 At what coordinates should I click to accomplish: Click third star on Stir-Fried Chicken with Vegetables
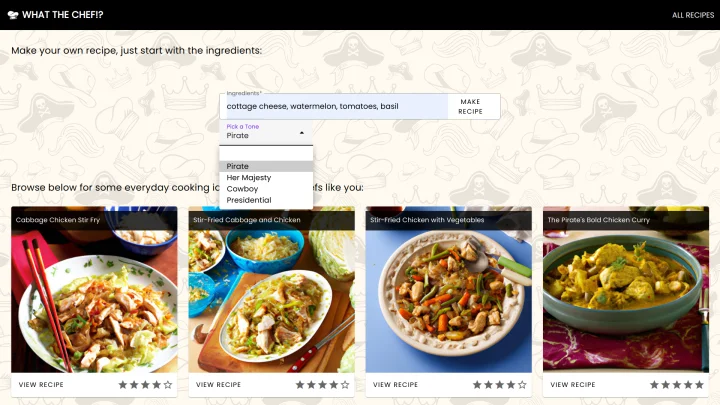tap(500, 385)
